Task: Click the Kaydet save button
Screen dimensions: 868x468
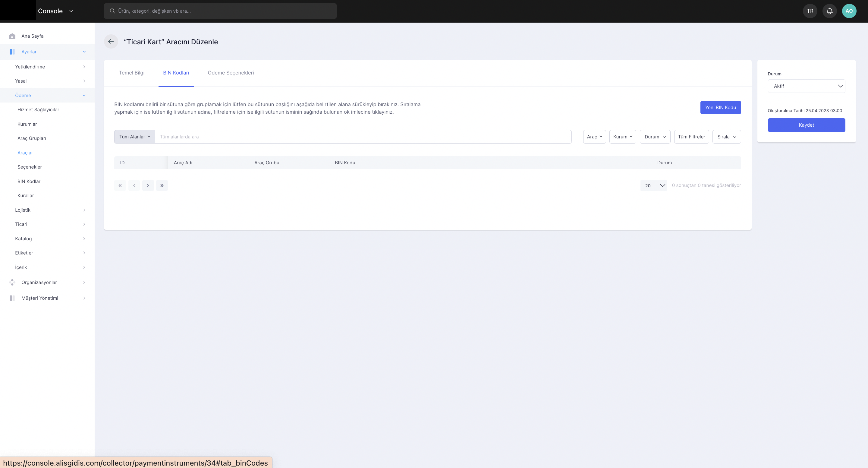Action: pyautogui.click(x=806, y=125)
